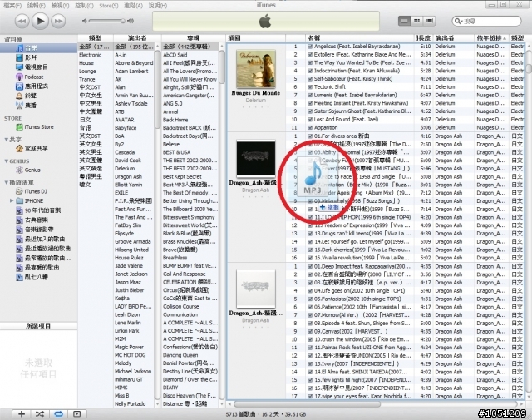Collapse the 共享 section
The height and width of the screenshot is (420, 532).
6,140
